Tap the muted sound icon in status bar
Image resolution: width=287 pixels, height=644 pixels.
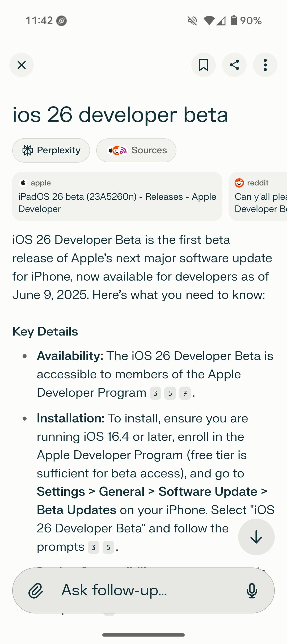[192, 20]
